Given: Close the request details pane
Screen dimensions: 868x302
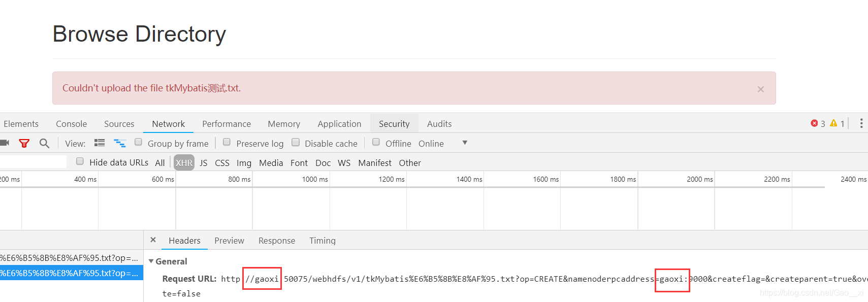Looking at the screenshot, I should pyautogui.click(x=153, y=240).
